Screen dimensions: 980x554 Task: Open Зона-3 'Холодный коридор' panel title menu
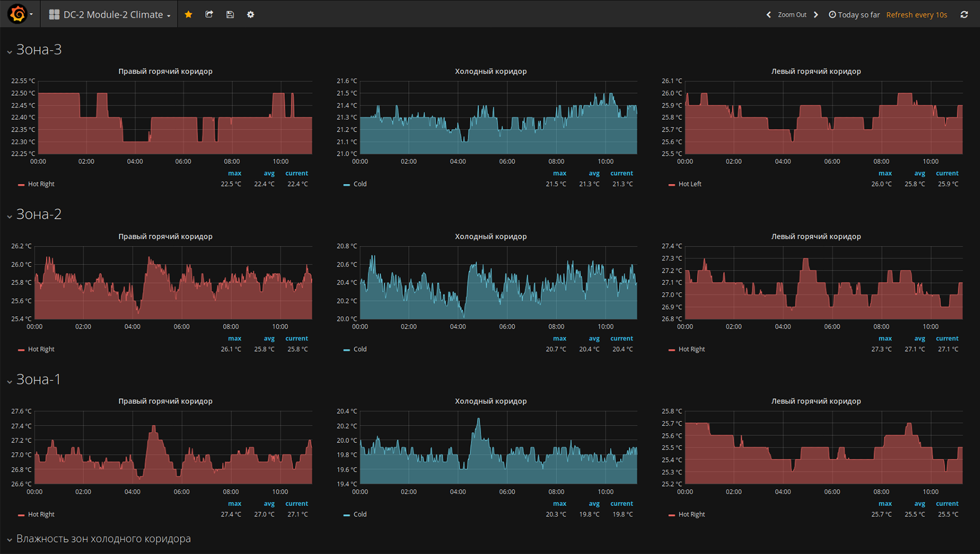coord(491,71)
